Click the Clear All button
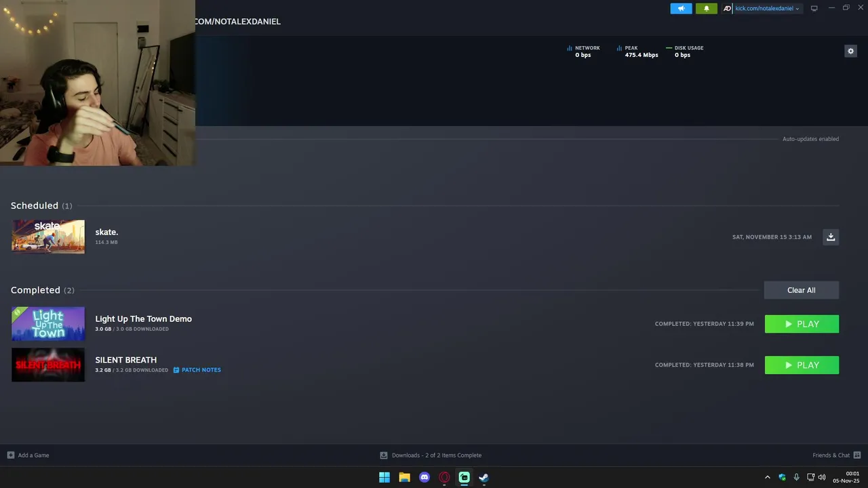 (802, 290)
